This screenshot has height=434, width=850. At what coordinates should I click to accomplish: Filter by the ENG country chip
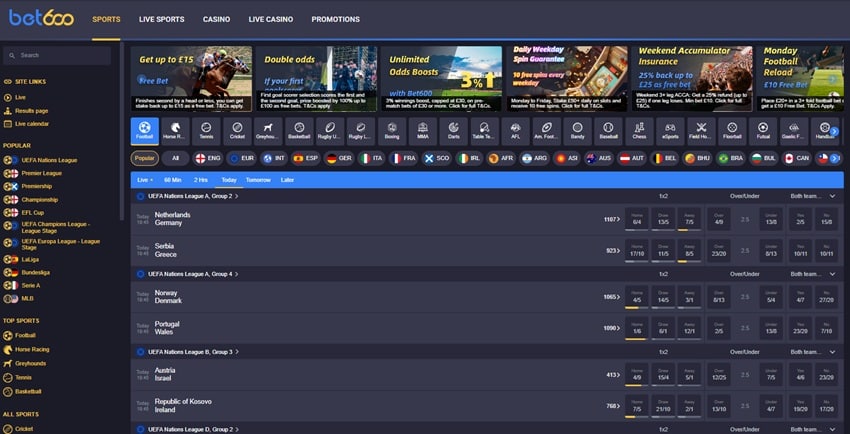[x=208, y=158]
